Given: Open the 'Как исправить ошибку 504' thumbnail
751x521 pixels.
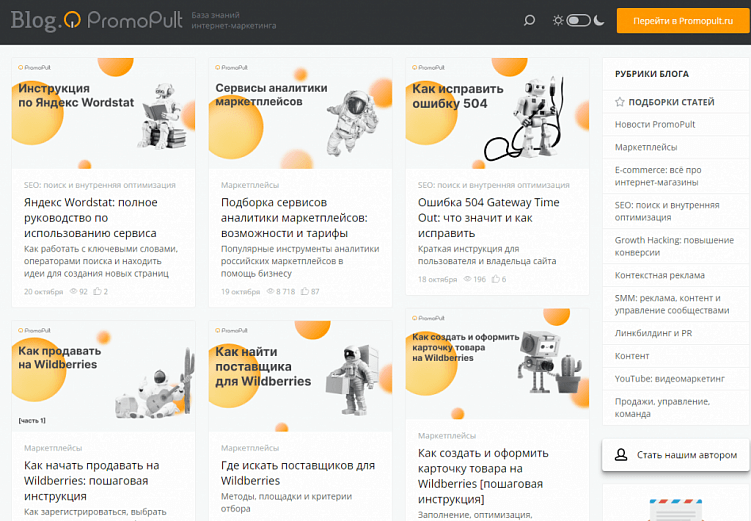Looking at the screenshot, I should click(497, 113).
